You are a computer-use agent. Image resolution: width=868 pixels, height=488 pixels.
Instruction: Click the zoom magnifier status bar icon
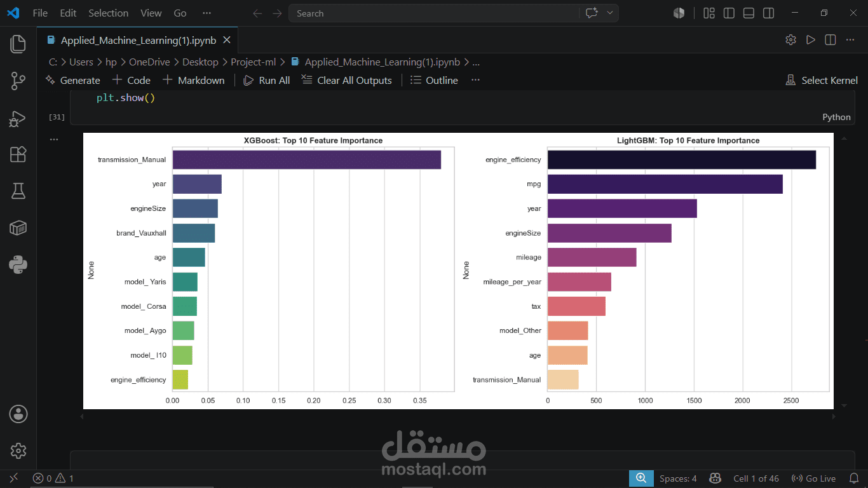click(x=641, y=478)
